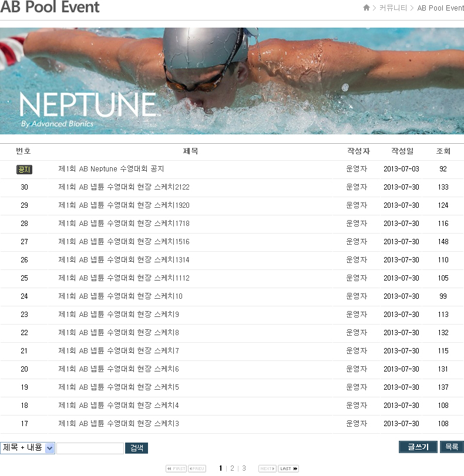Open the 제목 + 내용 search dropdown

pos(28,448)
